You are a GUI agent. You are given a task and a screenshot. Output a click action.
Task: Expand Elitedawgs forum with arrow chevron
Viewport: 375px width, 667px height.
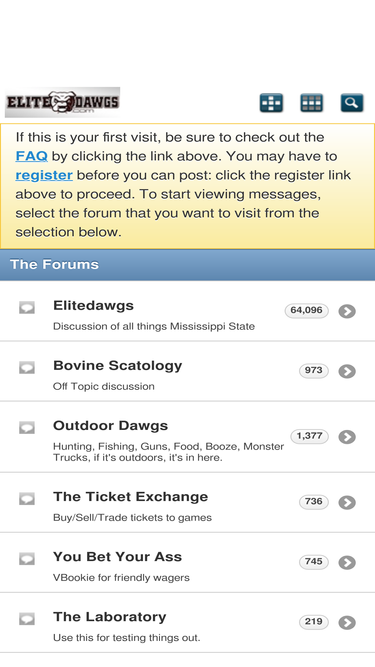click(x=347, y=311)
